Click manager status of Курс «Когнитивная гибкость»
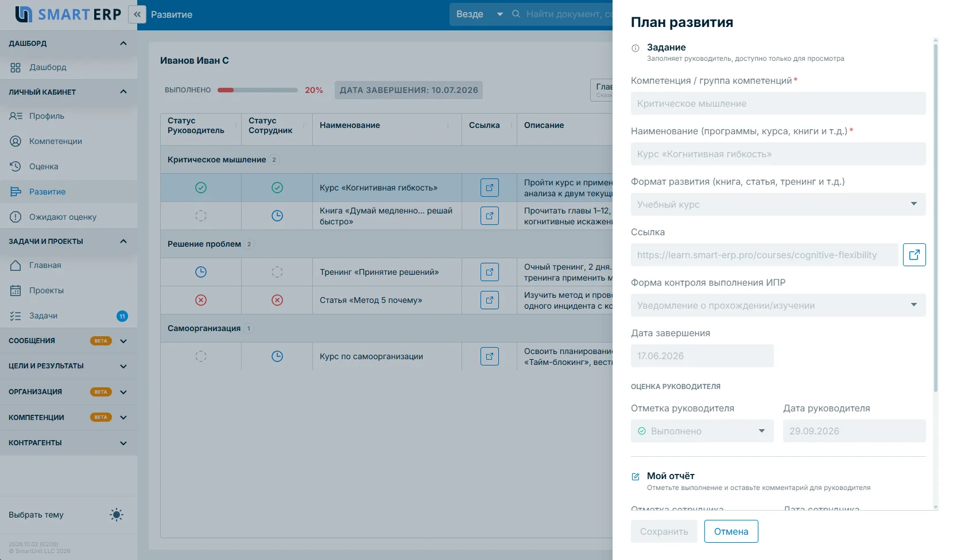This screenshot has width=957, height=560. click(201, 188)
